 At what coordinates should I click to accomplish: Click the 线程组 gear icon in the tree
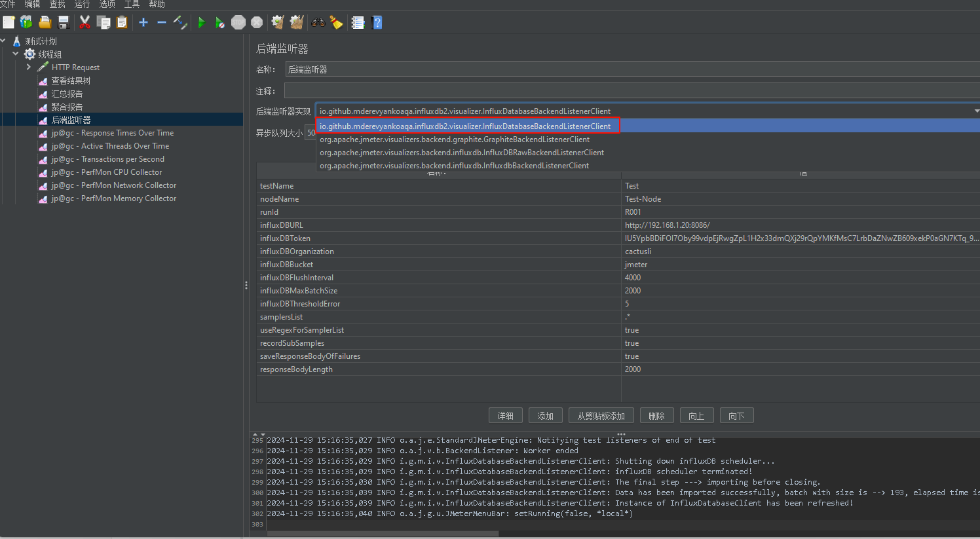coord(29,54)
